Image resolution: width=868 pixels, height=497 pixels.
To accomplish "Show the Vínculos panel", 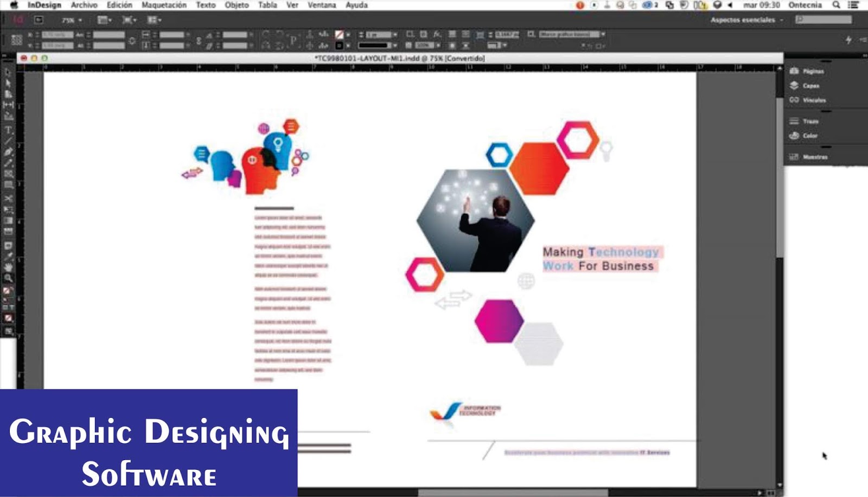I will tap(813, 100).
